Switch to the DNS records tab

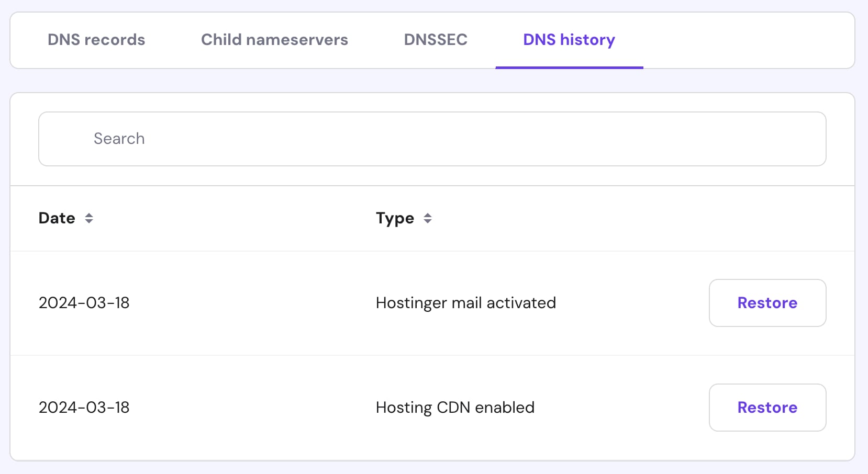click(96, 40)
